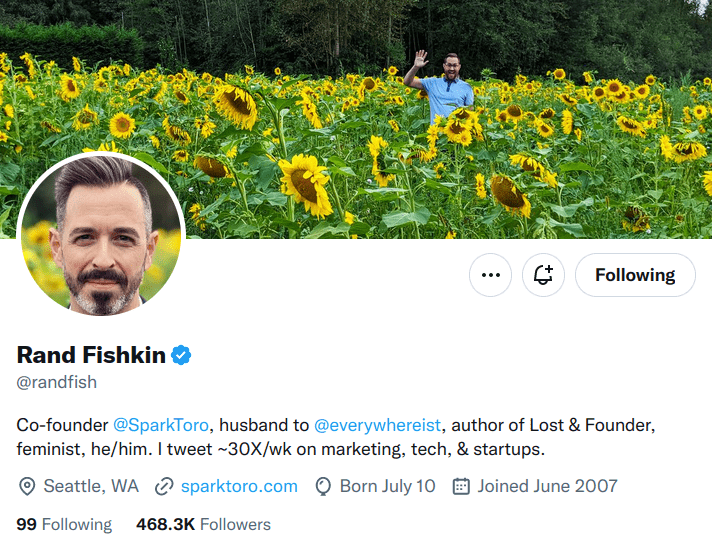The height and width of the screenshot is (543, 712).
Task: Open the @SparkToro mention
Action: (x=161, y=425)
